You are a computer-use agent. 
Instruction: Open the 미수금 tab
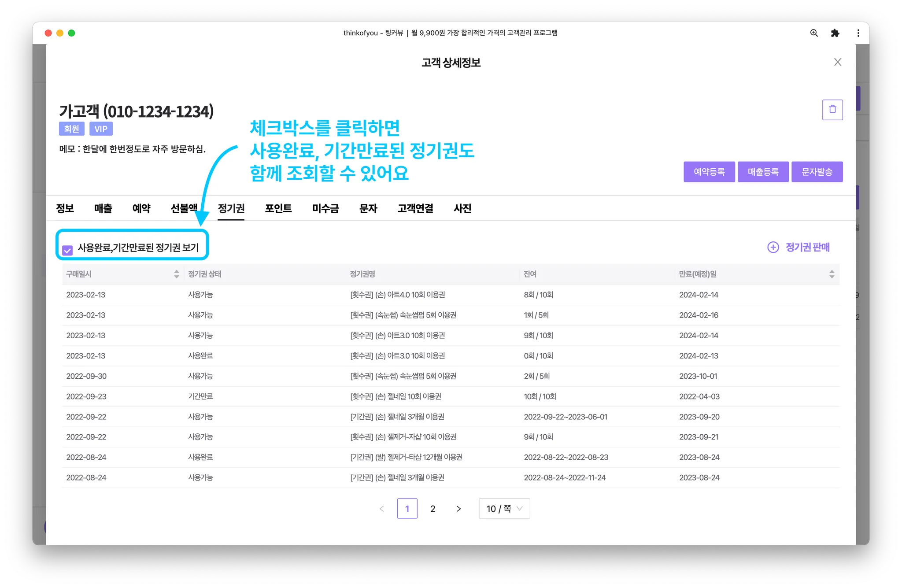pos(325,208)
